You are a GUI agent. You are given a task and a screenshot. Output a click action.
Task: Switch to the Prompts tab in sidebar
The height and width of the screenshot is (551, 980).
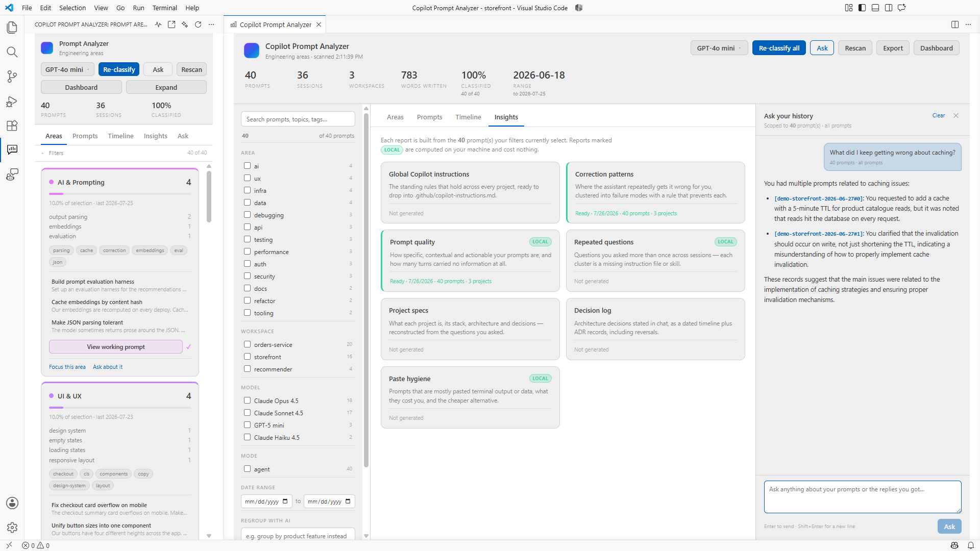85,136
